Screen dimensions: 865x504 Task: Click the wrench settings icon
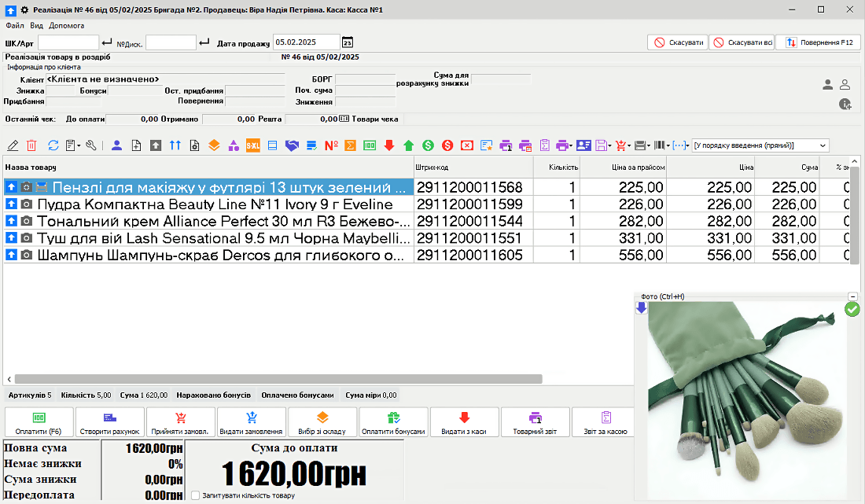coord(92,145)
